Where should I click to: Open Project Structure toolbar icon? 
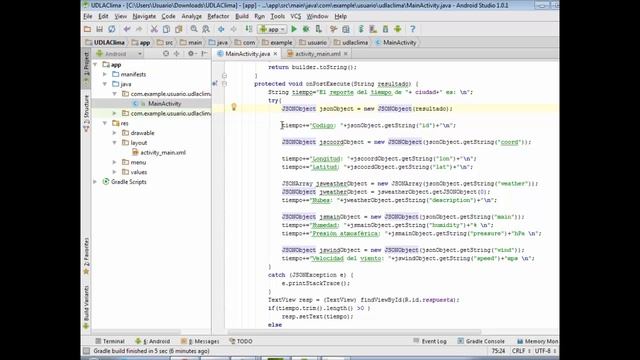pos(346,29)
